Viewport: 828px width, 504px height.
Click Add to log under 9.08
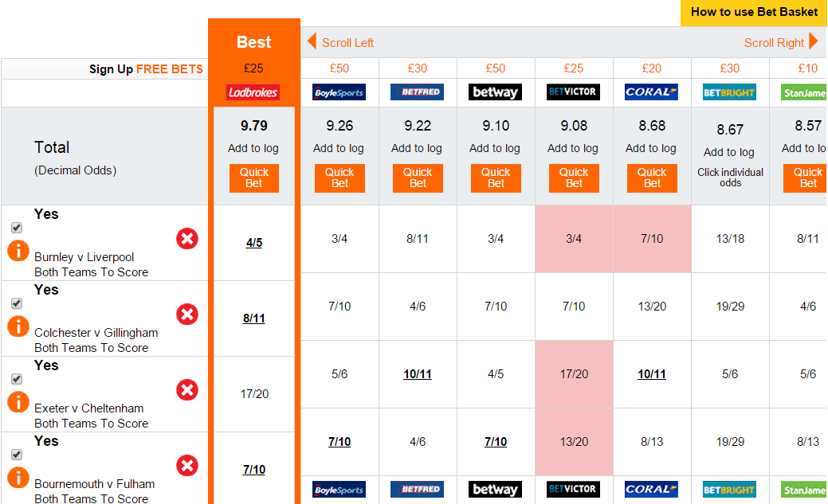tap(573, 148)
